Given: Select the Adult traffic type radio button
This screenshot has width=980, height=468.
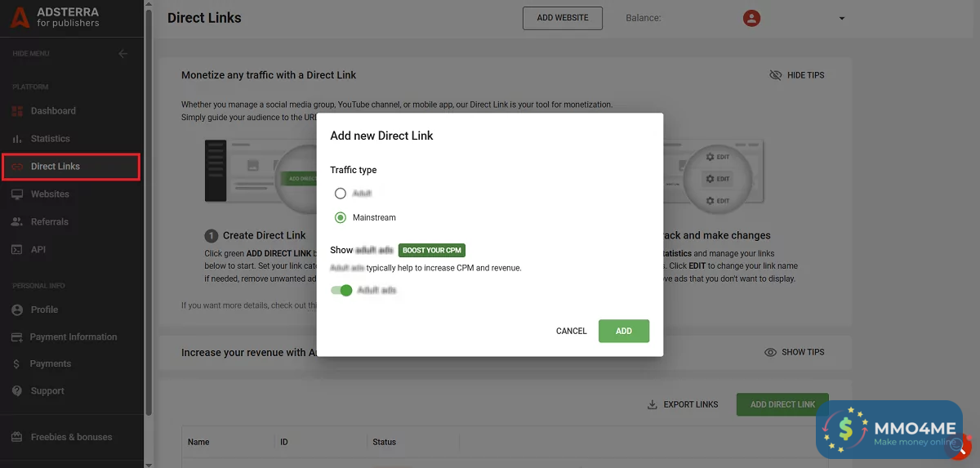Looking at the screenshot, I should click(341, 194).
